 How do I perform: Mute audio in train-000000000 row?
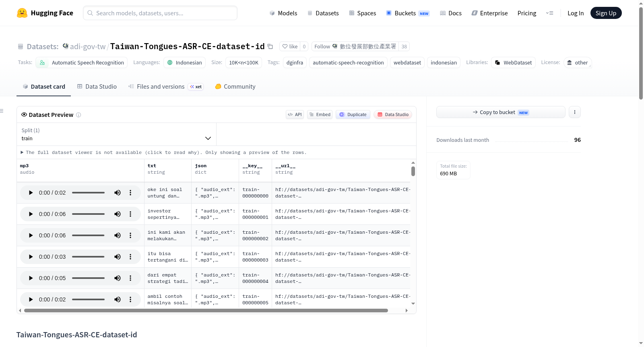click(118, 193)
